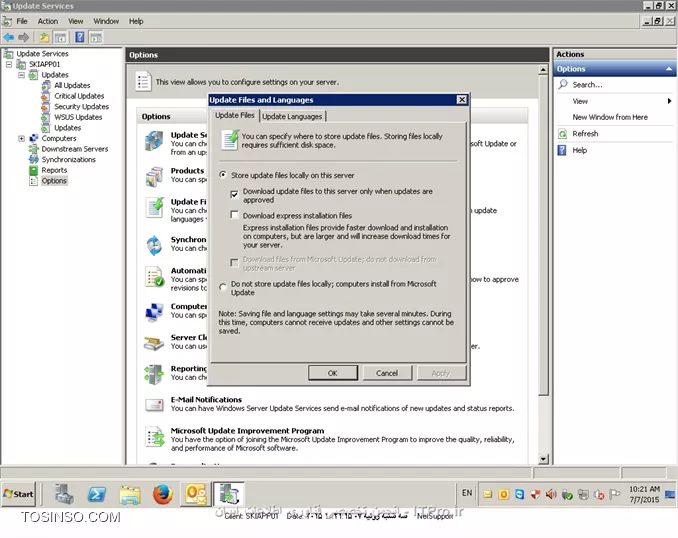Click the Products and Classifications icon
The width and height of the screenshot is (678, 538).
click(x=154, y=176)
